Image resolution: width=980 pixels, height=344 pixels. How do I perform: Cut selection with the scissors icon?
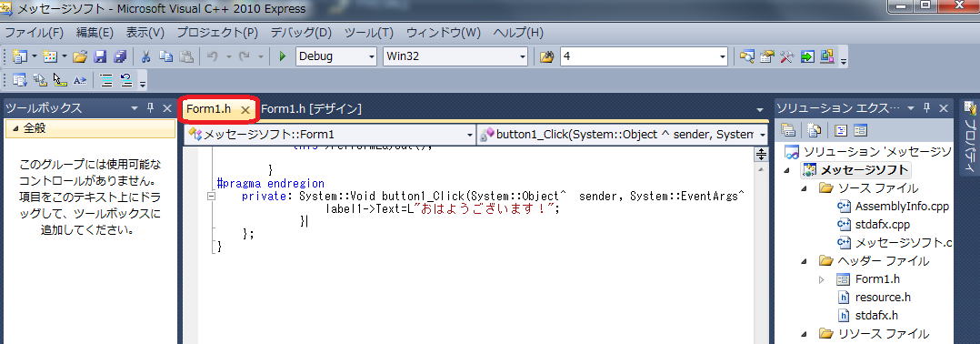coord(145,57)
